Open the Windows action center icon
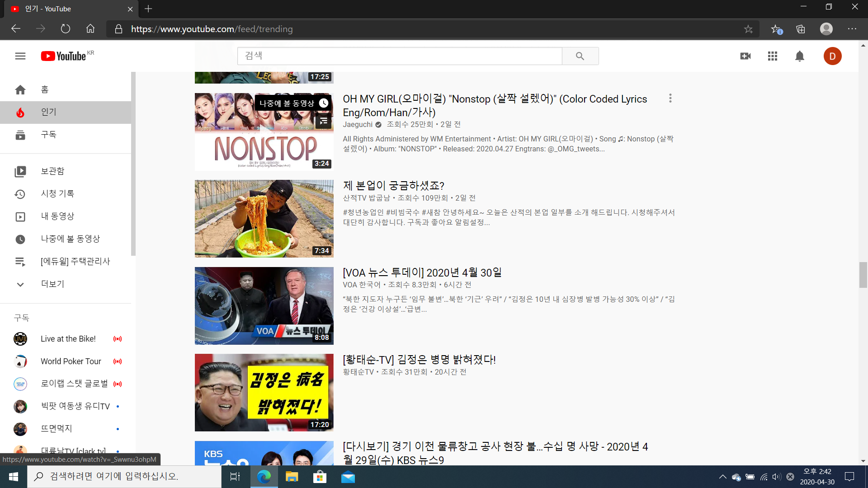The width and height of the screenshot is (868, 488). click(849, 477)
